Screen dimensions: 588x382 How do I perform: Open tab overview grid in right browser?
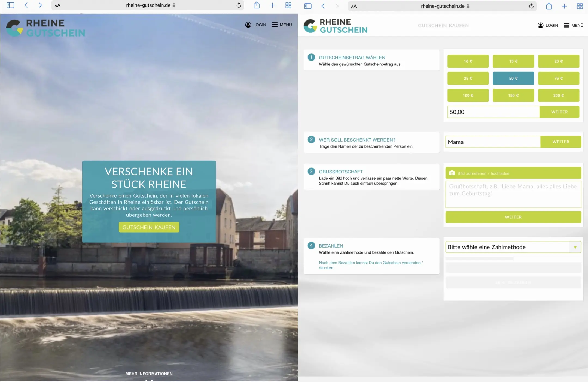point(580,6)
